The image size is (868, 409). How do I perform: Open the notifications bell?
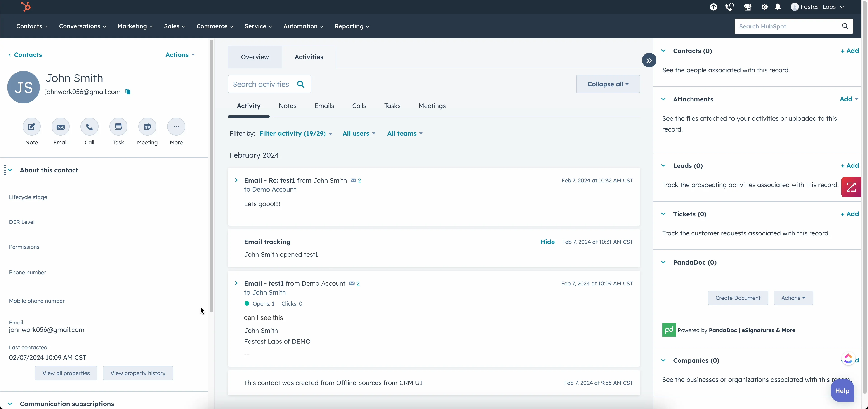pos(778,7)
